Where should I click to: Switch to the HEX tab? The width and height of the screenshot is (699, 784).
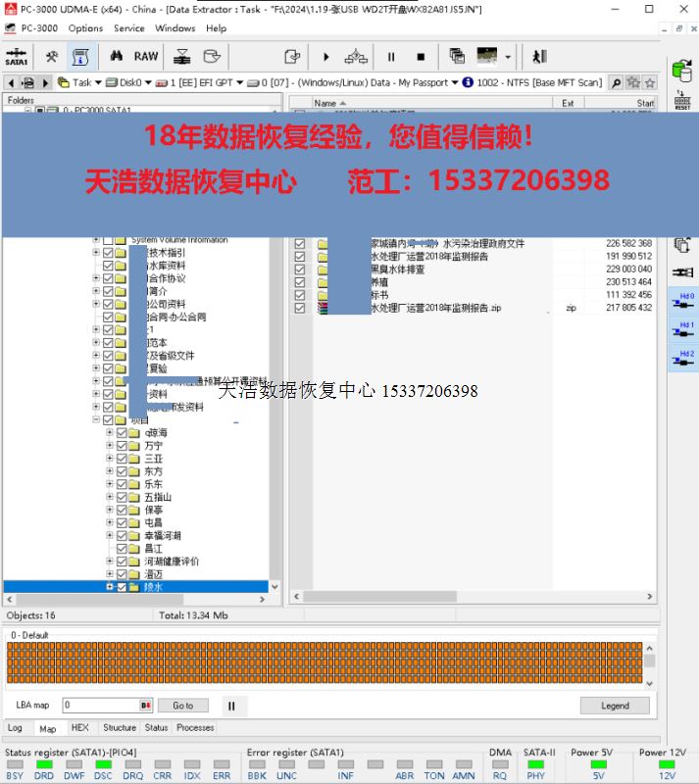pyautogui.click(x=79, y=728)
